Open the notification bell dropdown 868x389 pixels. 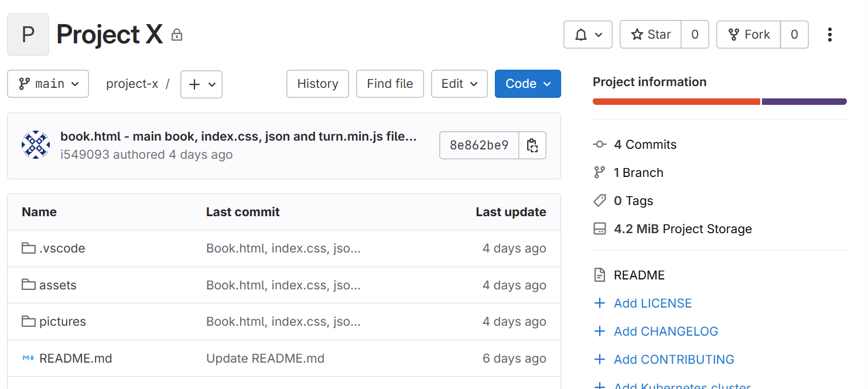[x=587, y=35]
